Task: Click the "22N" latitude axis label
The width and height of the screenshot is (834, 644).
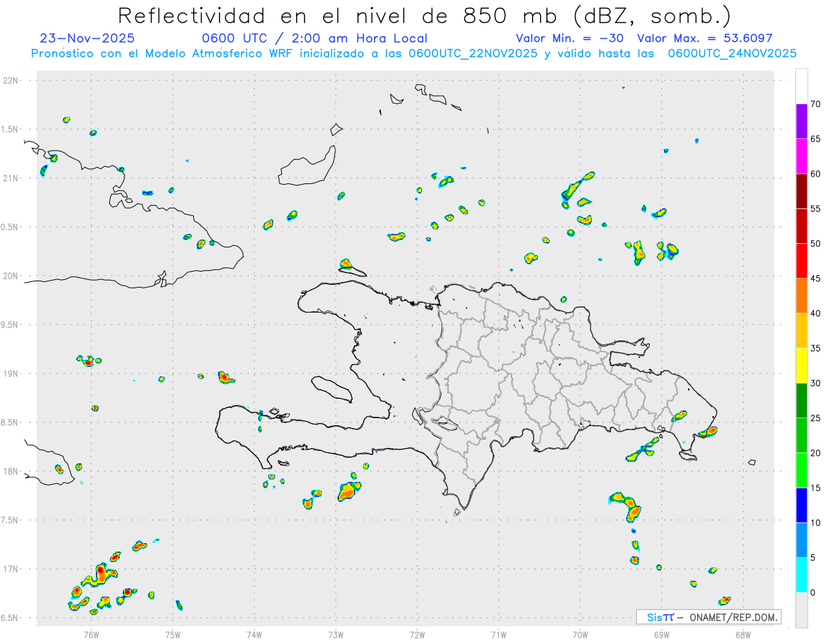Action: coord(12,81)
